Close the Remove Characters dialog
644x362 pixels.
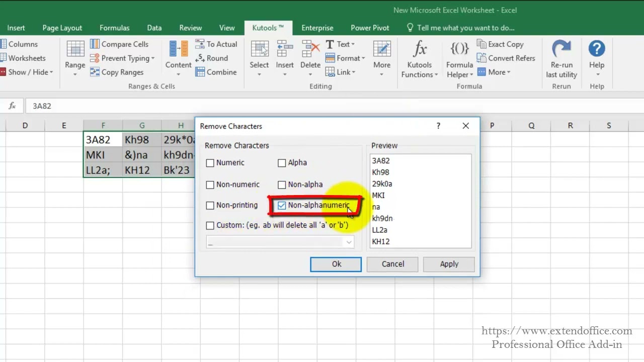(466, 126)
